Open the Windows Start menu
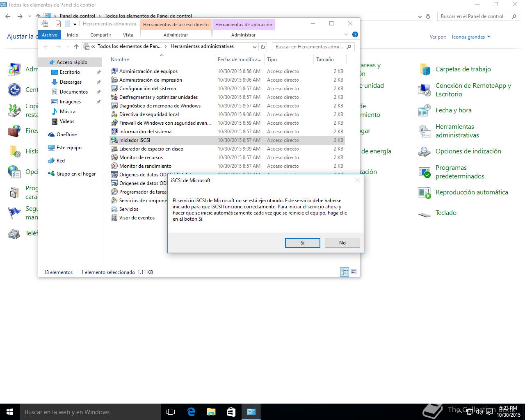 [x=10, y=412]
